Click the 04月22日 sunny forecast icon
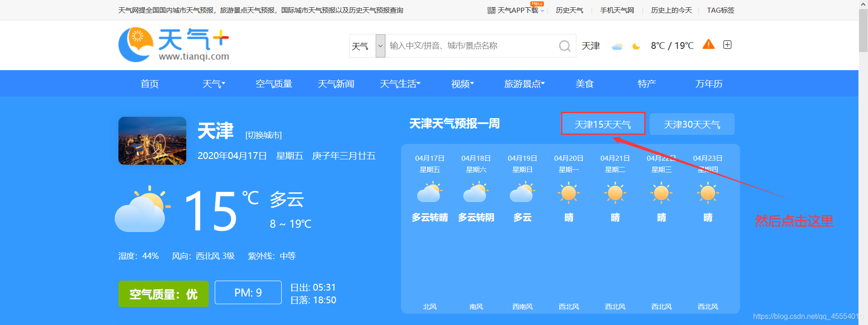The height and width of the screenshot is (325, 868). [661, 193]
